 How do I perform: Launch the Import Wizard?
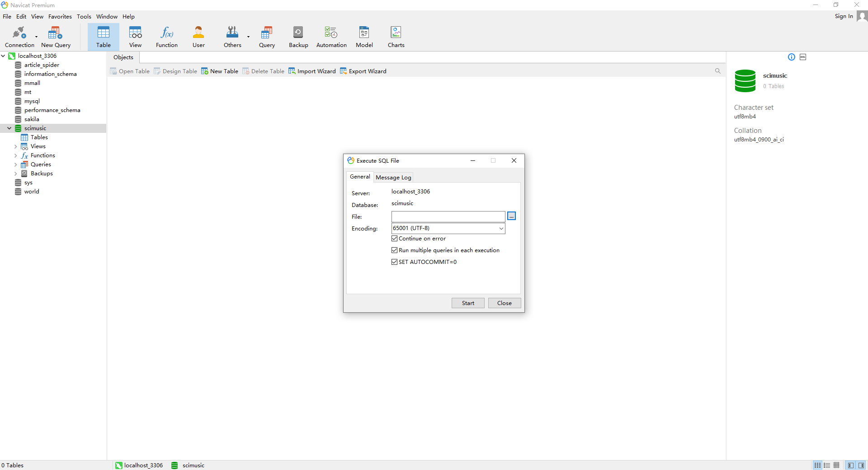click(312, 71)
